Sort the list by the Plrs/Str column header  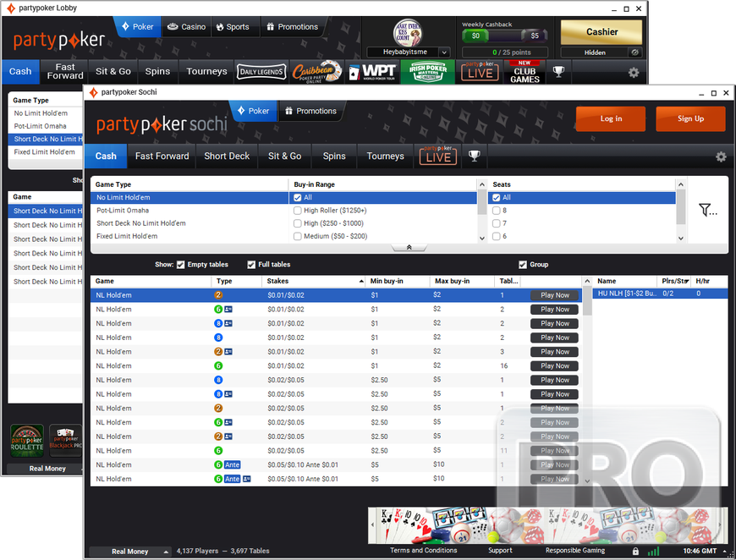[674, 281]
